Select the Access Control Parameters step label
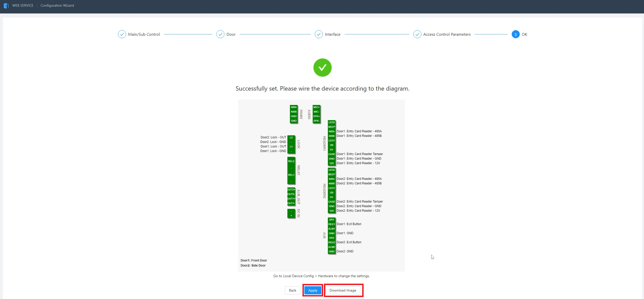 tap(447, 34)
